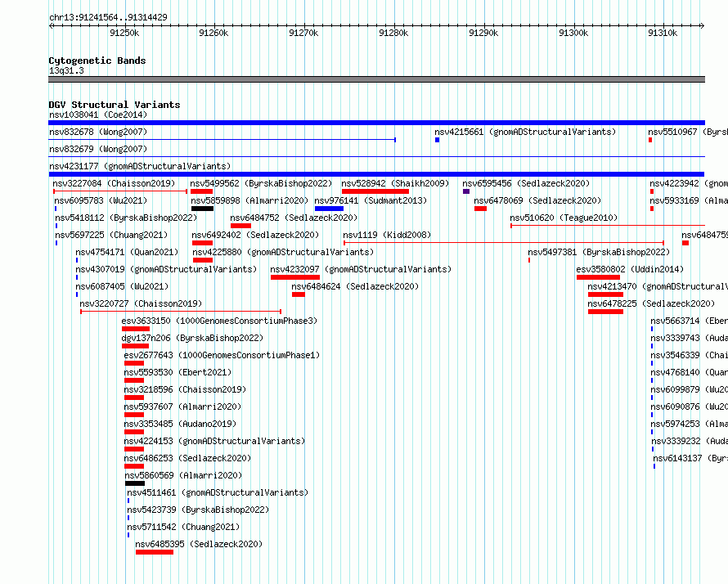This screenshot has height=584, width=728.
Task: Click nsv6087405 (Wu2021) label
Action: tap(122, 286)
